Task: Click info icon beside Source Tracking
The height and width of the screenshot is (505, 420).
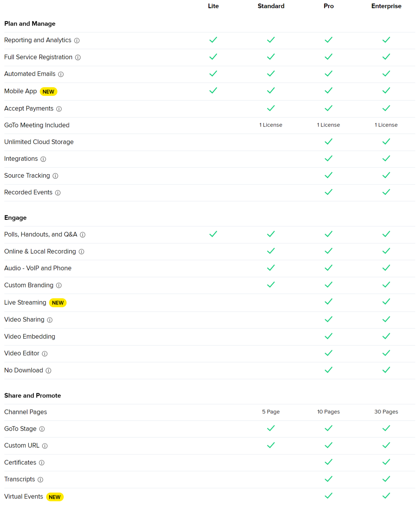Action: (x=55, y=176)
